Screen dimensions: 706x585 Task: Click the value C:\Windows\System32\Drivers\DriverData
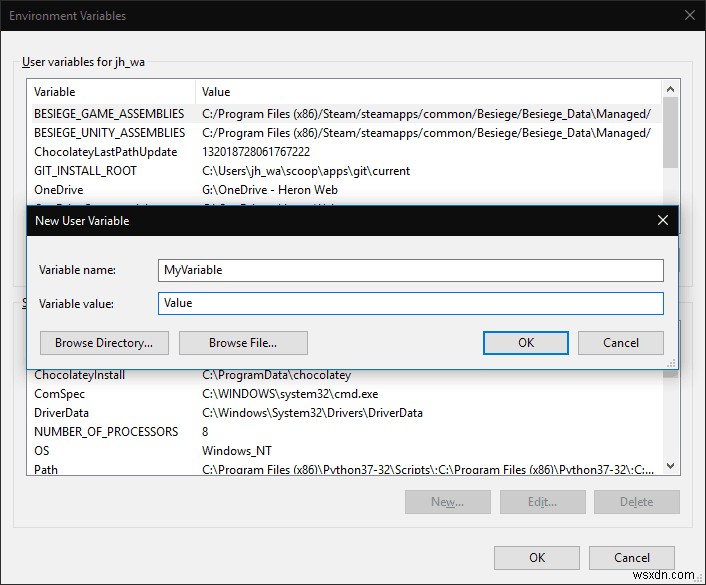312,413
